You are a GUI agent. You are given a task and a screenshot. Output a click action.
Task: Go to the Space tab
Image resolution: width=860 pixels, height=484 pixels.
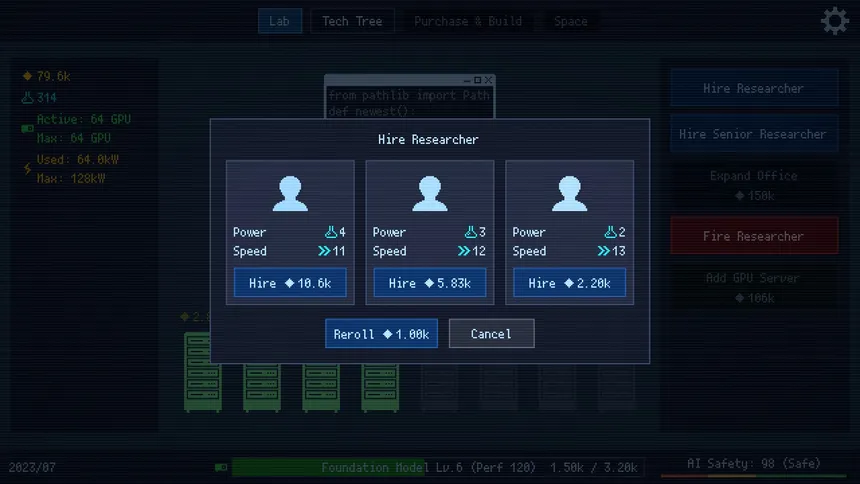[x=570, y=21]
